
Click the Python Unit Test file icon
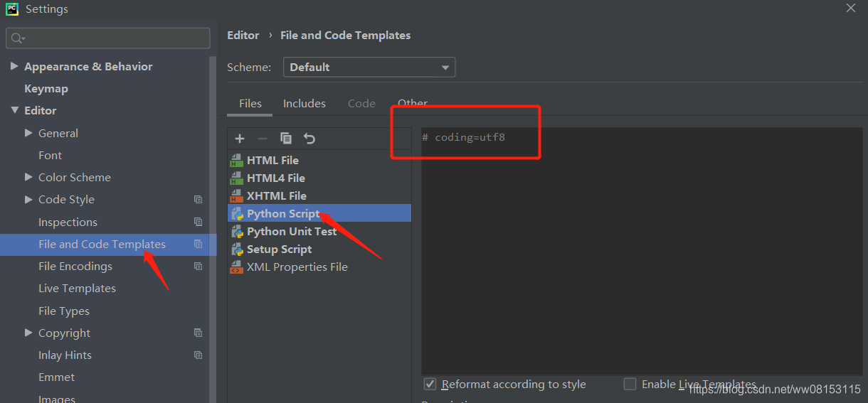tap(237, 232)
